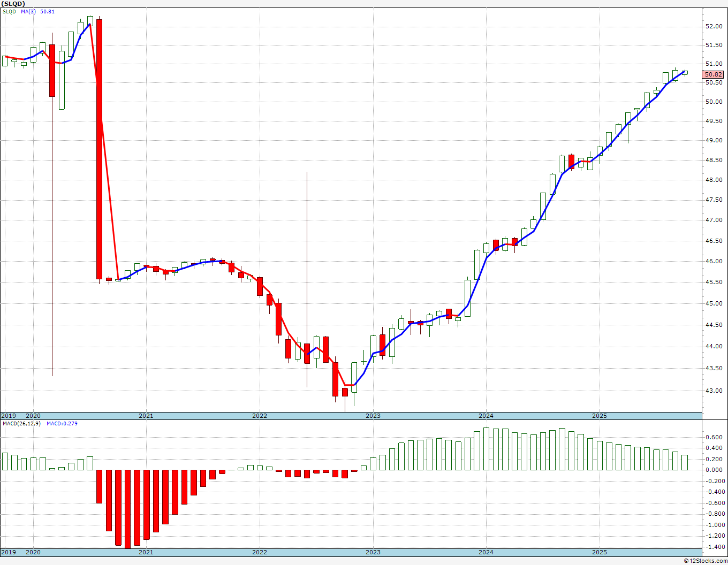Click the 47.50 price axis label
728x565 pixels.
pos(714,200)
